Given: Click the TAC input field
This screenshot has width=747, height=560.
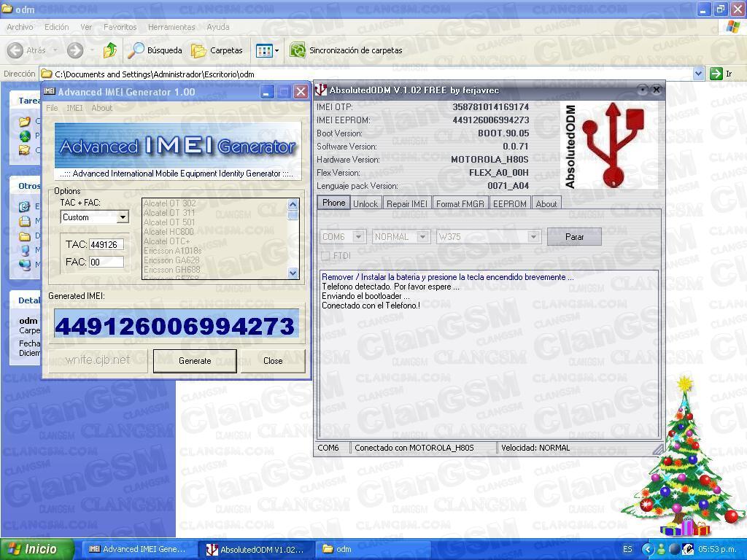Looking at the screenshot, I should tap(107, 245).
